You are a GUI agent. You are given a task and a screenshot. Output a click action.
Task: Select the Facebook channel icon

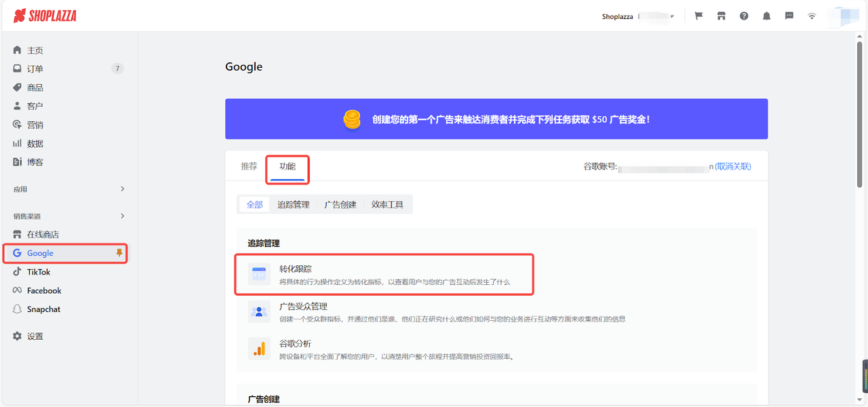coord(16,290)
